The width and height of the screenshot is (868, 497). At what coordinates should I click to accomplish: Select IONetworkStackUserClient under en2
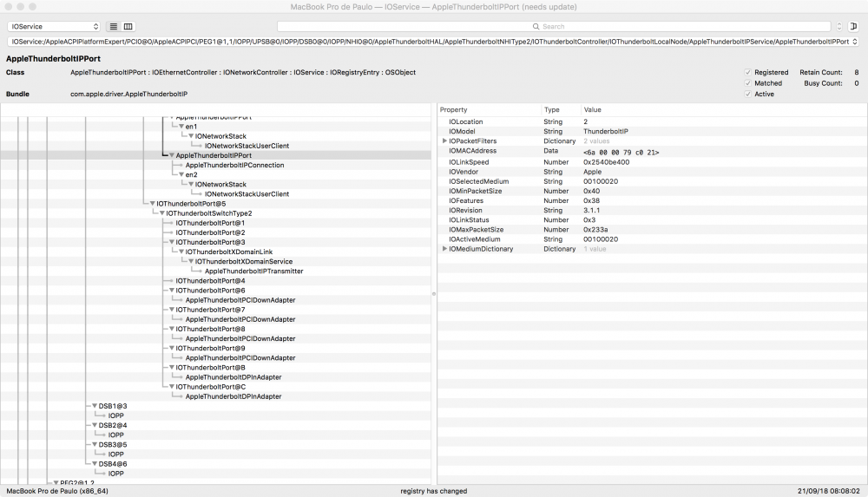pos(247,194)
